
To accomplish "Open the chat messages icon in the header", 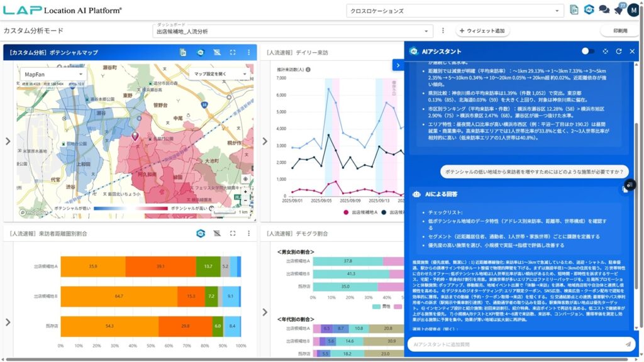I will coord(602,9).
